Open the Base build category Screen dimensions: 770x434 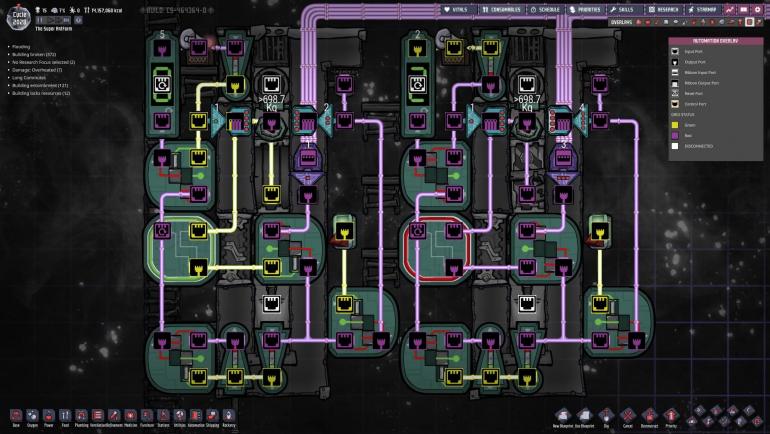(16, 417)
